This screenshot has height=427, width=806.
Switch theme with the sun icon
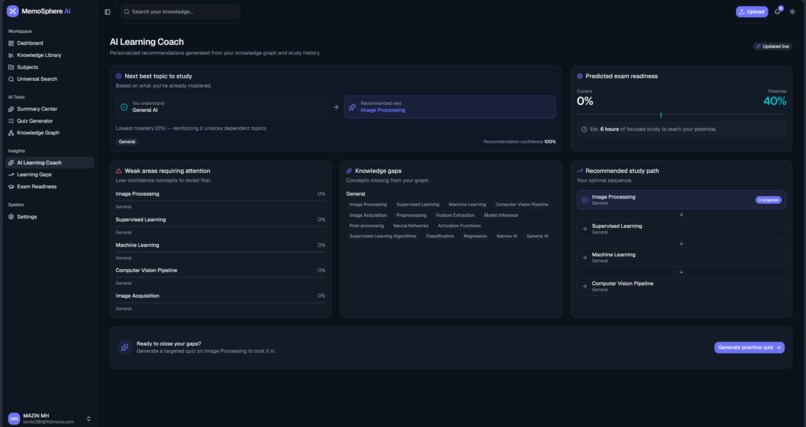pos(792,12)
